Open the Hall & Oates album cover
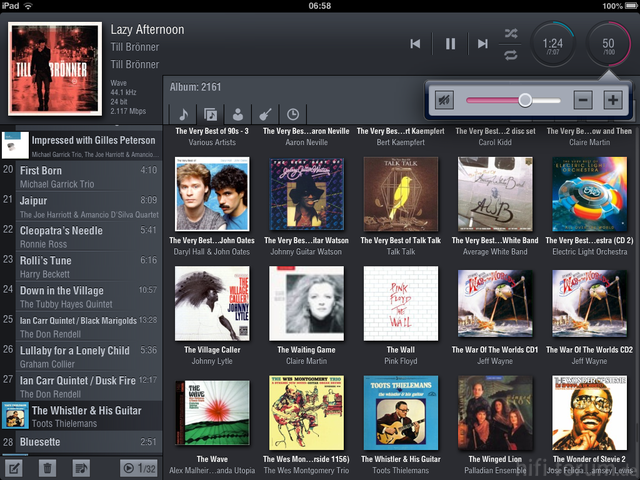The image size is (640, 480). (212, 194)
